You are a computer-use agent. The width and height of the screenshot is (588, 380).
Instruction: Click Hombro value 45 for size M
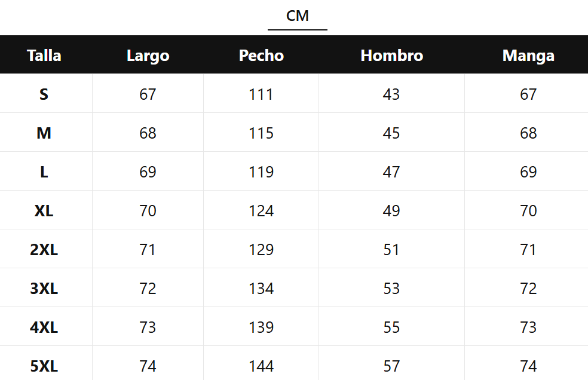click(391, 133)
